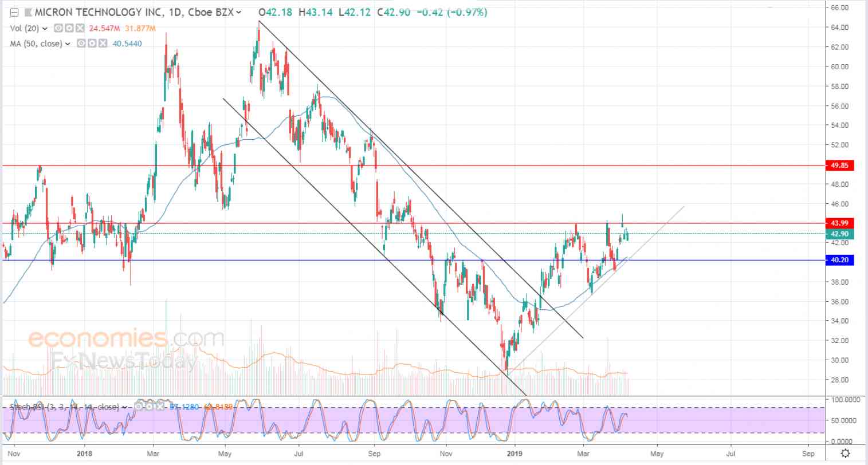Click the low price value 42.12
The width and height of the screenshot is (868, 465).
(356, 13)
